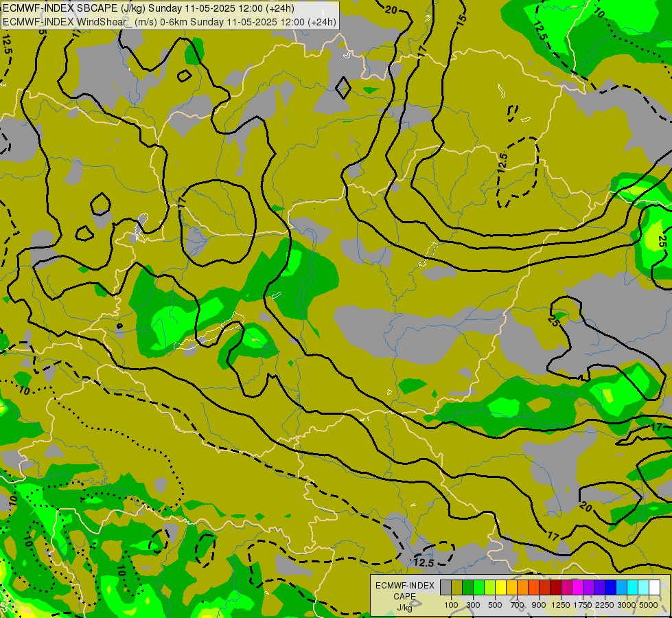
Task: Click the amber swatch left of 700 tick
Action: [511, 588]
